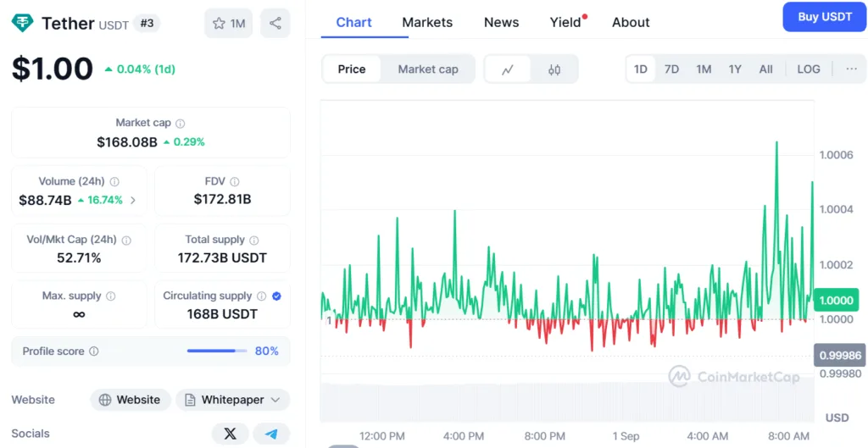Select the candlestick chart icon
Screen dimensions: 868x448
click(x=554, y=69)
